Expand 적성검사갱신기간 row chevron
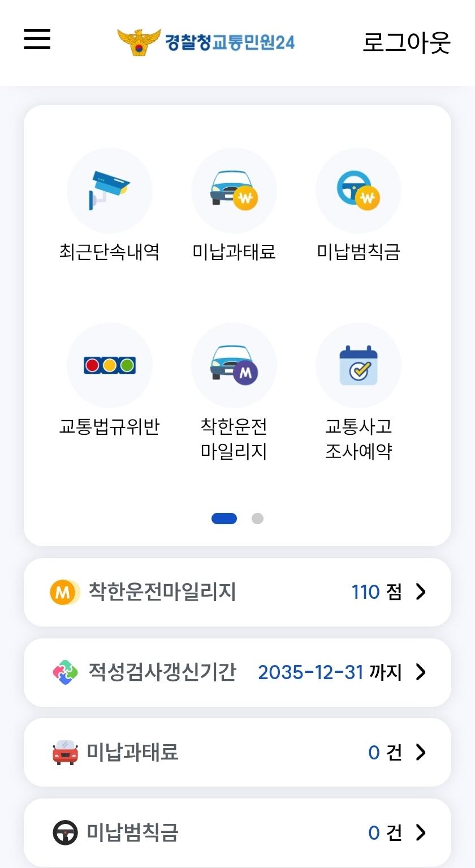Image resolution: width=475 pixels, height=868 pixels. 421,672
